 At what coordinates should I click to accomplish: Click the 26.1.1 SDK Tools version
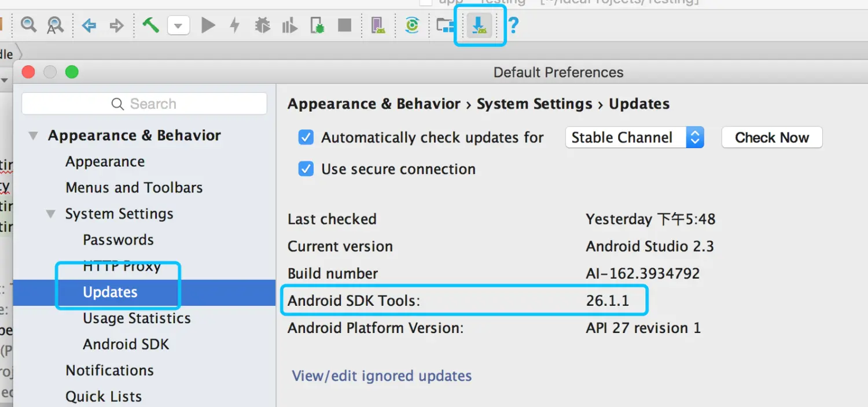(607, 301)
